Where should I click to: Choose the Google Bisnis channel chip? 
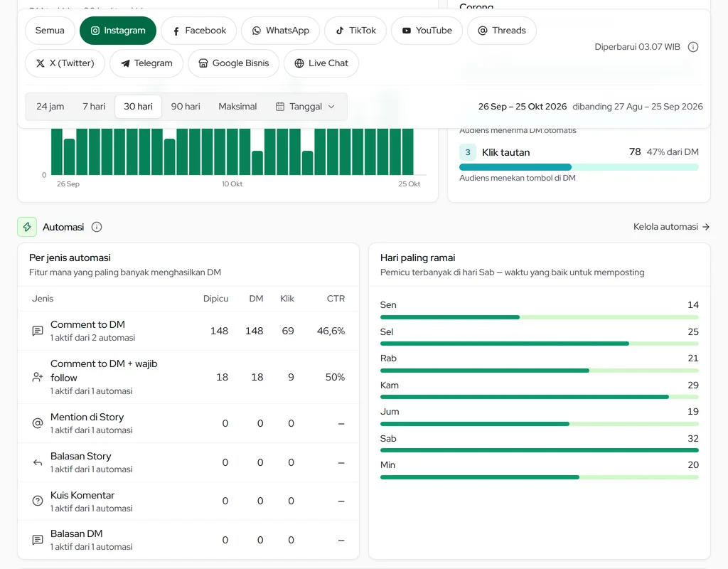[x=233, y=63]
